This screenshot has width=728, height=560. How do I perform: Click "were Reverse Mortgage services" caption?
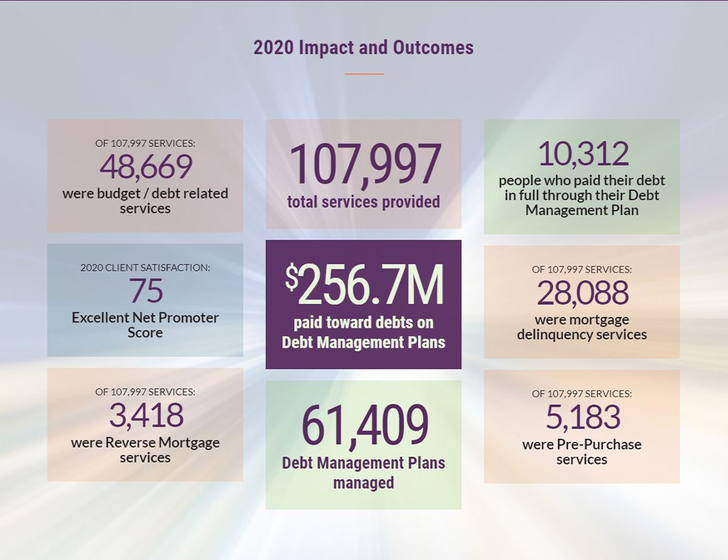tap(145, 450)
